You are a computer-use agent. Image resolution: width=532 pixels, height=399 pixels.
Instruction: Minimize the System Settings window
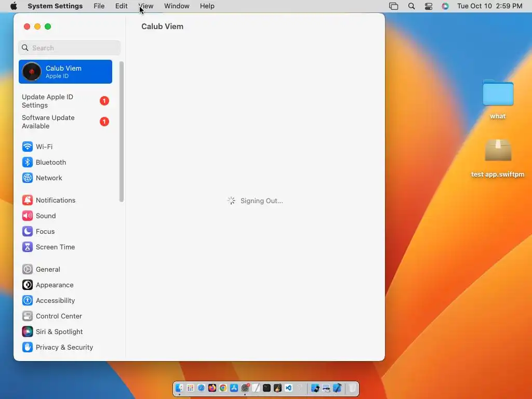click(37, 26)
